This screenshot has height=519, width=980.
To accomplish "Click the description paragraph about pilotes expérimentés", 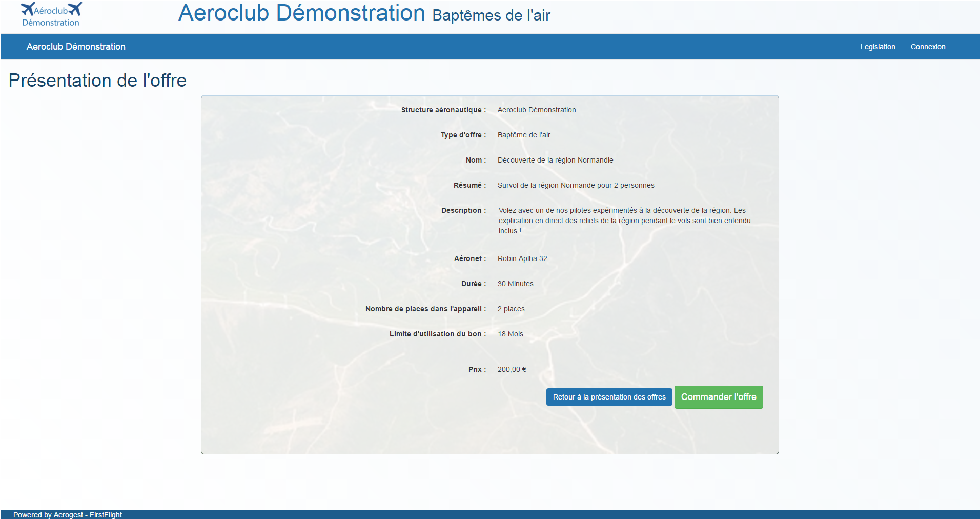I will [625, 221].
